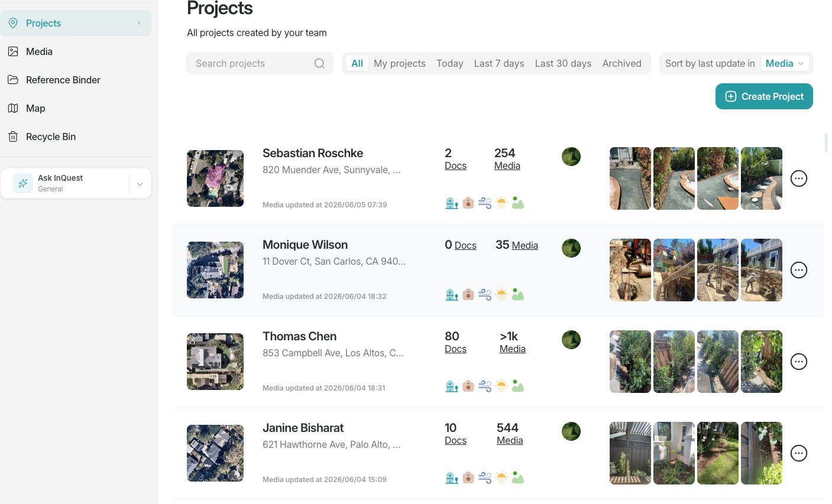
Task: Open the Monique Wilson project
Action: pyautogui.click(x=305, y=245)
